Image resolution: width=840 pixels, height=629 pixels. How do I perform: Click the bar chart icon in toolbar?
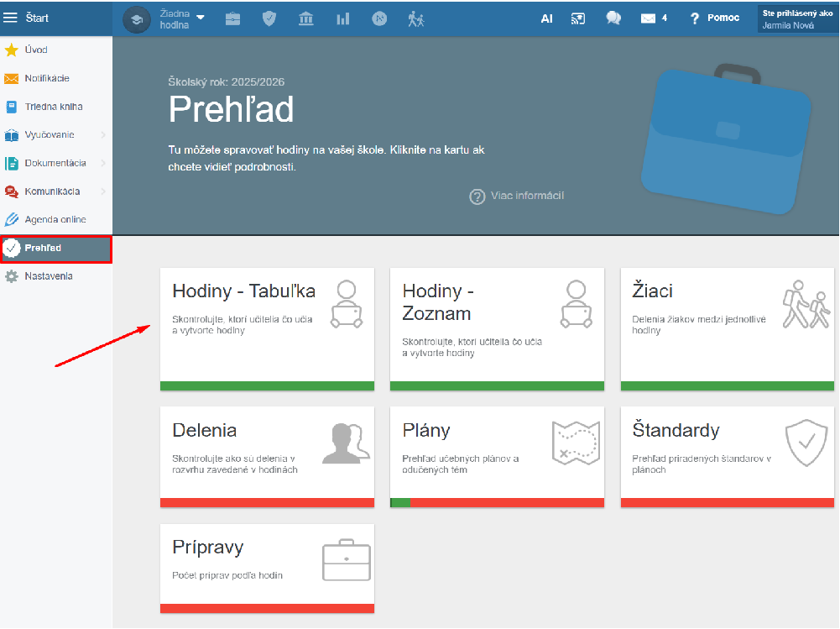343,18
